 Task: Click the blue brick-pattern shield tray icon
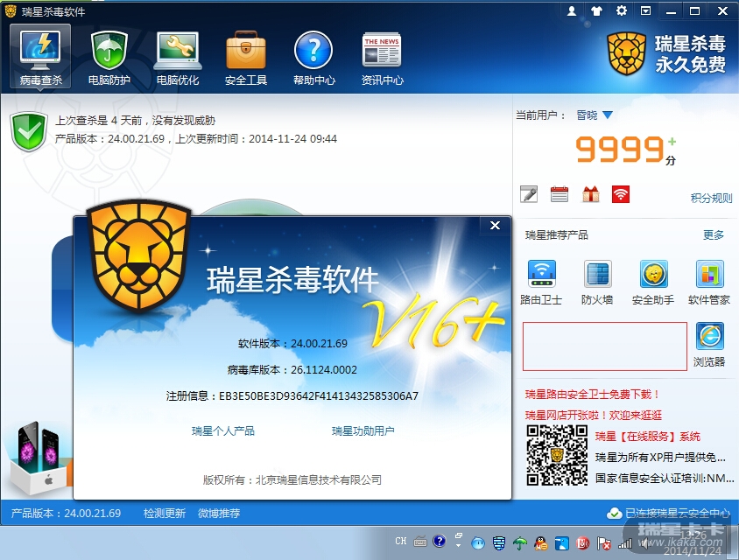pyautogui.click(x=498, y=543)
